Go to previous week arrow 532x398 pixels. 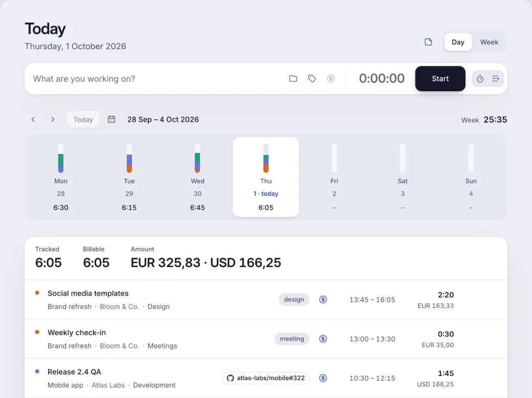pos(33,119)
